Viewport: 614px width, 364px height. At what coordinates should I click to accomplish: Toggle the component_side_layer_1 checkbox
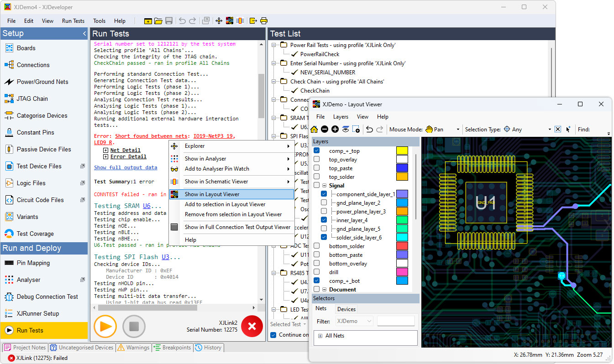(x=324, y=194)
